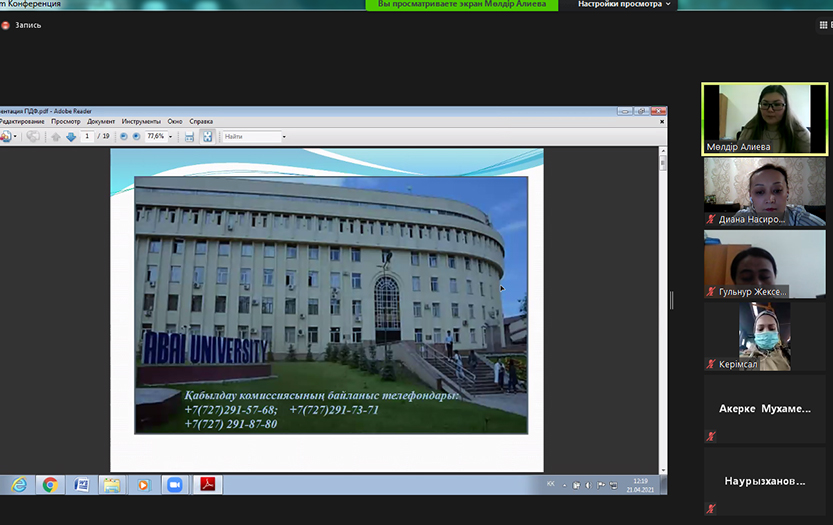833x525 pixels.
Task: Click the vertical scrollbar thumb
Action: tap(662, 163)
